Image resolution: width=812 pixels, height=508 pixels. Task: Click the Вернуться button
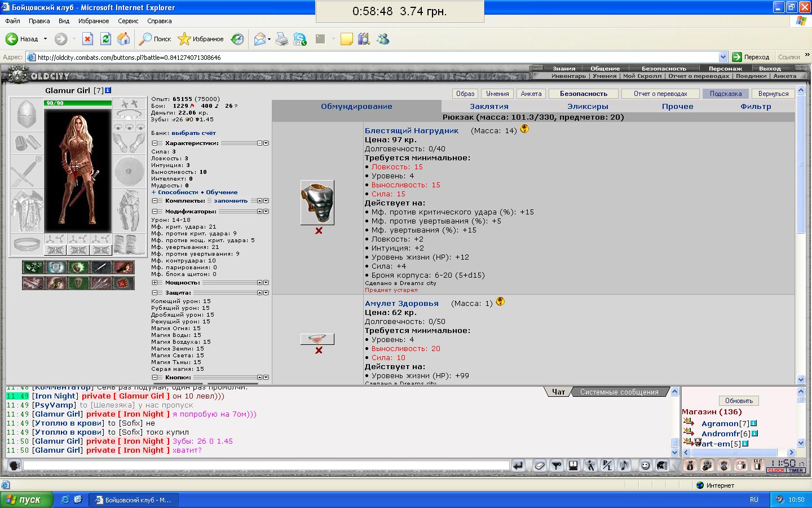coord(773,94)
